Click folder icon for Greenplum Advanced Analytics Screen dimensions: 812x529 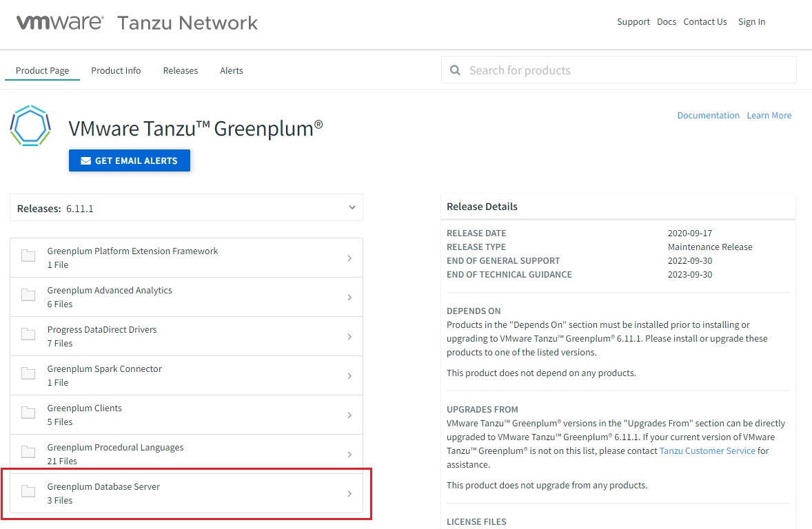[28, 295]
